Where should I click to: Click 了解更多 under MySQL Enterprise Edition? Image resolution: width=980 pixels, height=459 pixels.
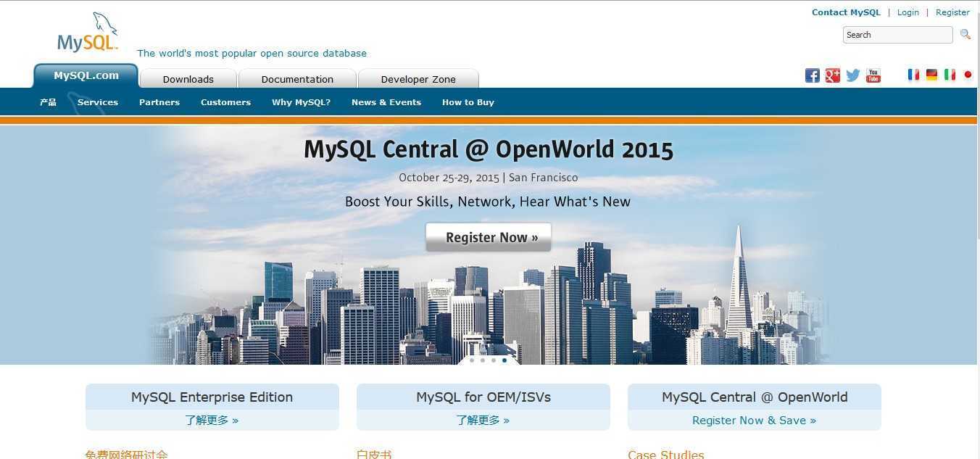[212, 421]
